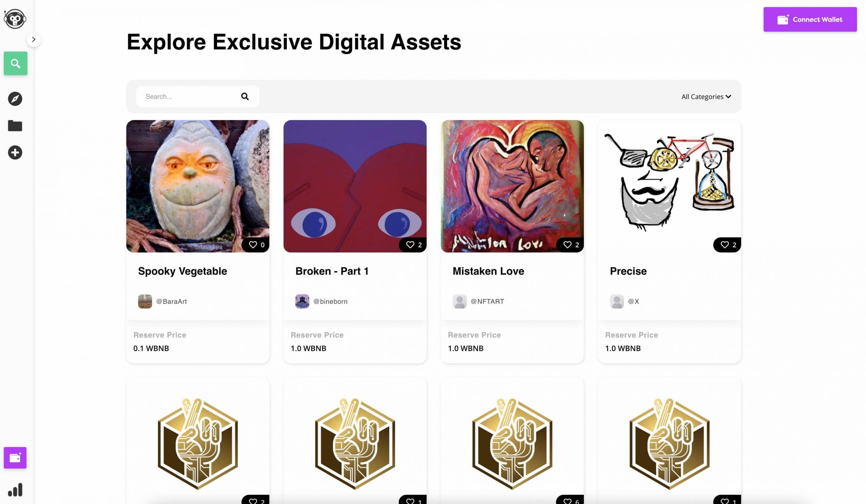Expand the sidebar with the arrow chevron
The image size is (866, 504).
coord(34,40)
